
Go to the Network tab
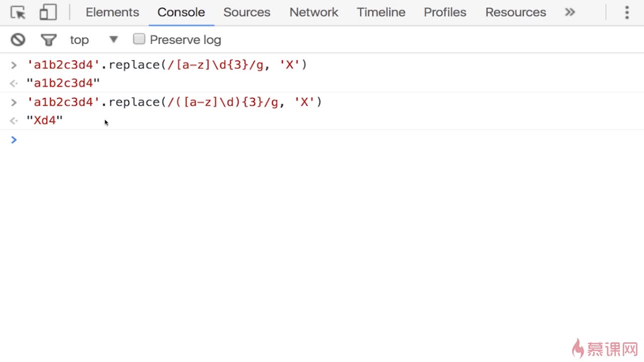click(x=314, y=13)
